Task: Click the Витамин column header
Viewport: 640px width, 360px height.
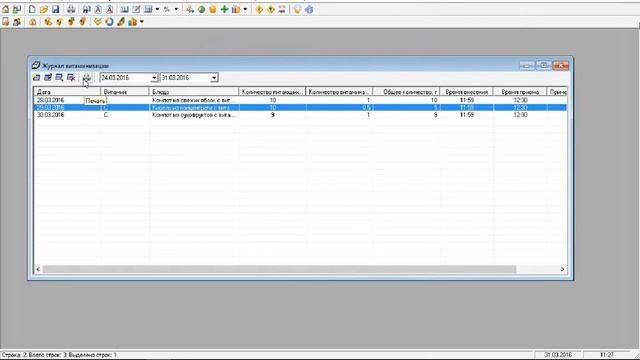Action: click(125, 92)
